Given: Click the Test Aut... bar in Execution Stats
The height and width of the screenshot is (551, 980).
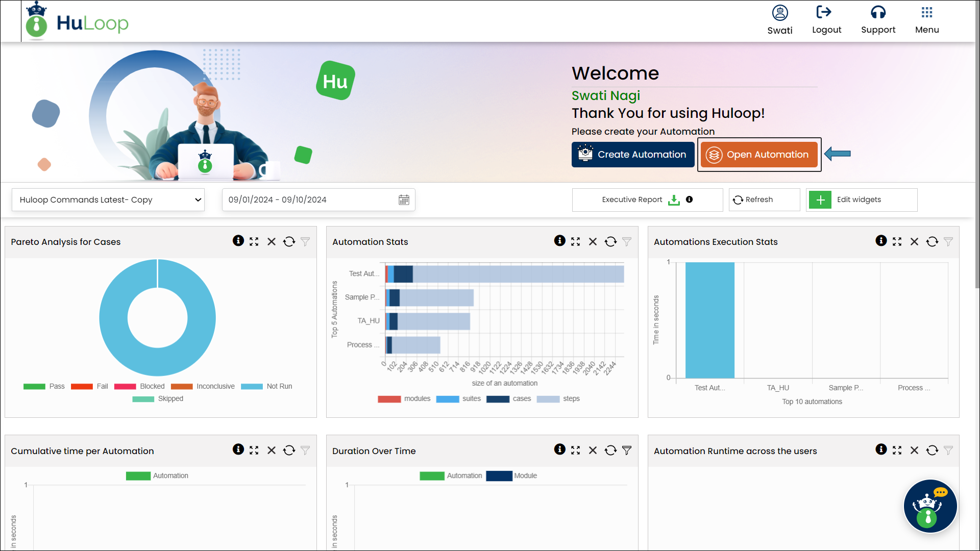Looking at the screenshot, I should tap(709, 320).
